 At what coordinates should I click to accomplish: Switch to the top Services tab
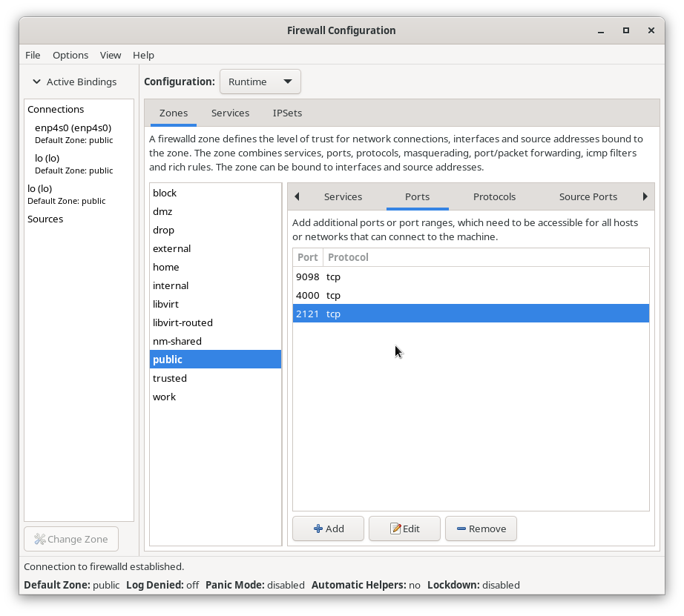click(x=230, y=113)
